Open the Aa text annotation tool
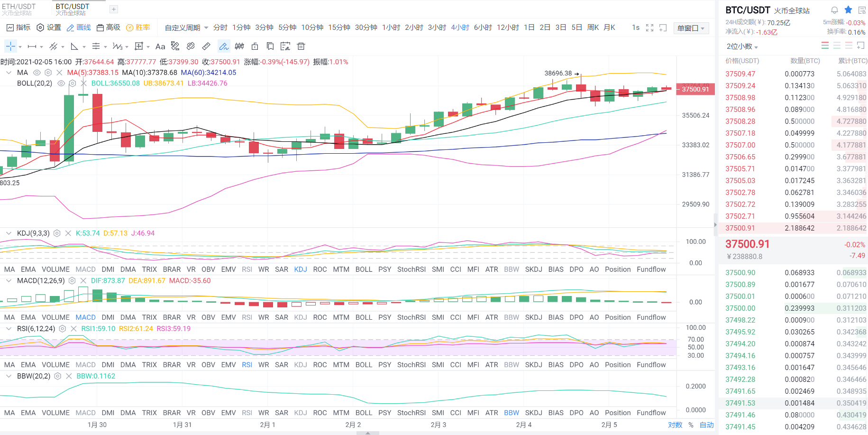 160,46
